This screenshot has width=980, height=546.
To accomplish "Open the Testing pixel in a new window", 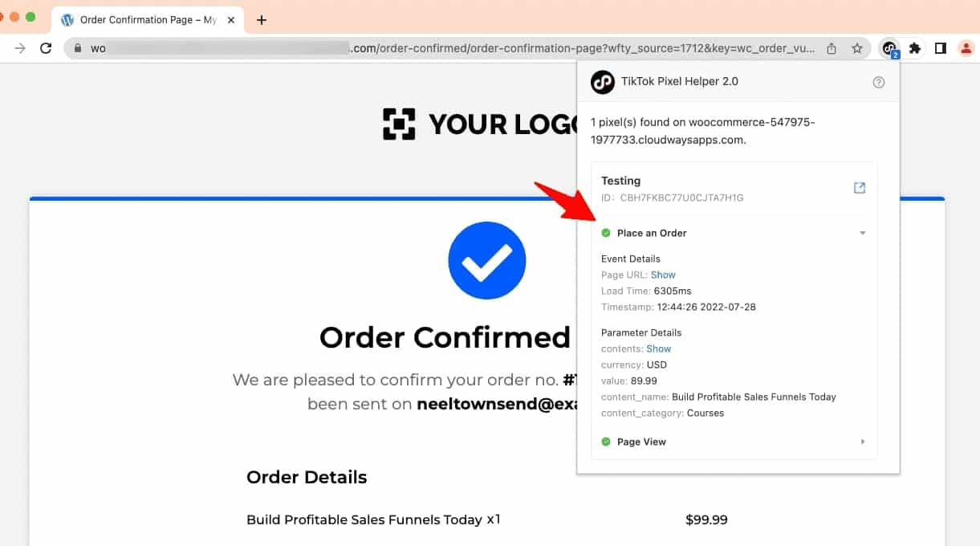I will coord(860,188).
